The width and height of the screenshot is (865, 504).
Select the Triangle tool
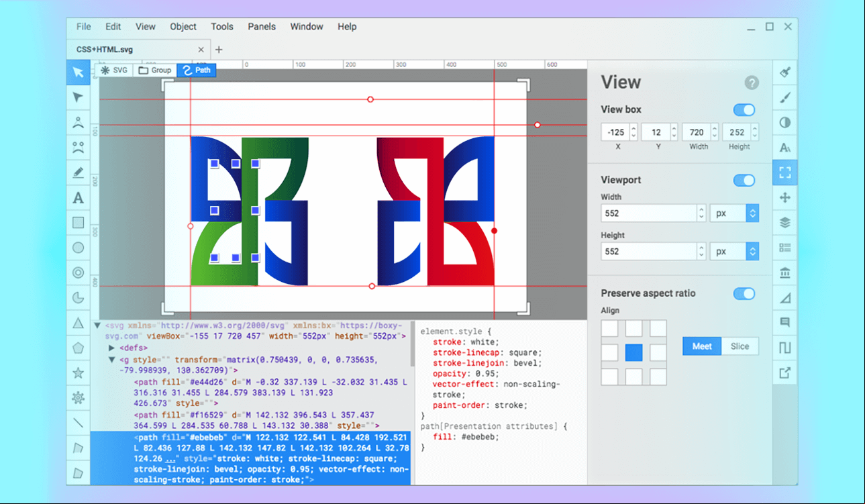(79, 323)
